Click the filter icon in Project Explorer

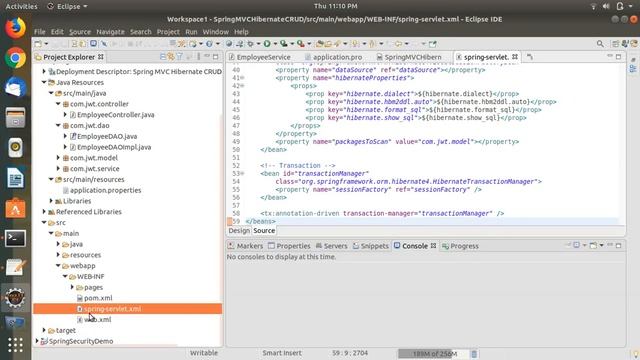click(180, 57)
